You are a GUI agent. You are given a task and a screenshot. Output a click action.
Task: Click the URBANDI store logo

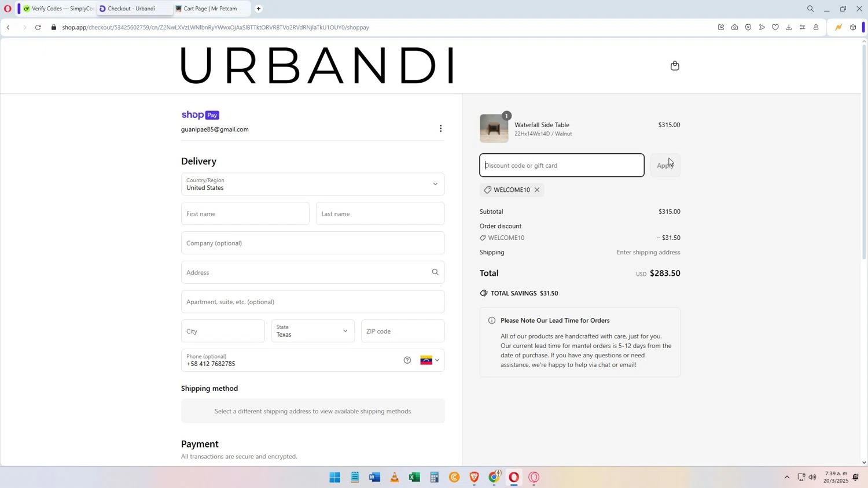coord(317,65)
